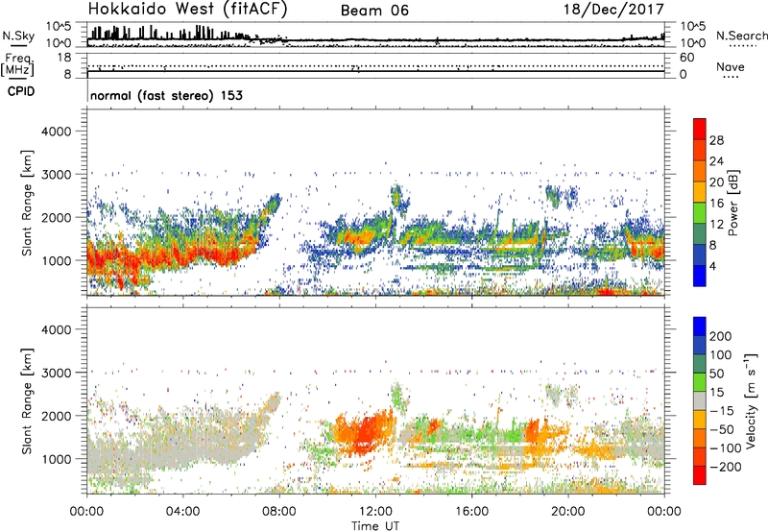This screenshot has width=768, height=532.
Task: Pick the yellow 16–20 dB colorbar segment
Action: click(700, 192)
